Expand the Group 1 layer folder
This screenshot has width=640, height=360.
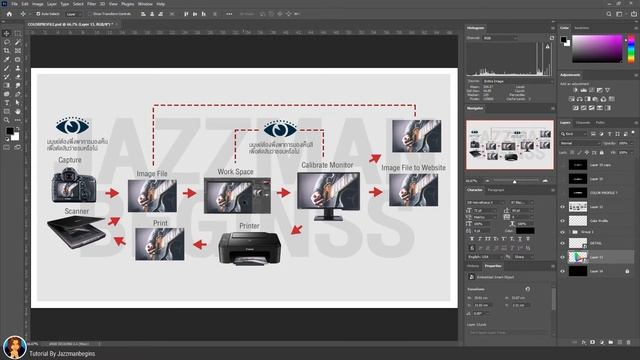pos(570,232)
